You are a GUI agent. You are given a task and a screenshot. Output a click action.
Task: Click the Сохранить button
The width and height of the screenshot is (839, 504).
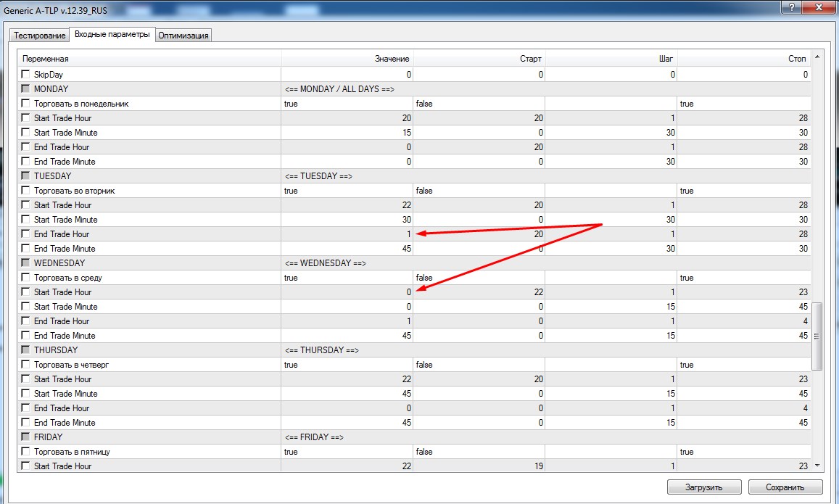(785, 487)
